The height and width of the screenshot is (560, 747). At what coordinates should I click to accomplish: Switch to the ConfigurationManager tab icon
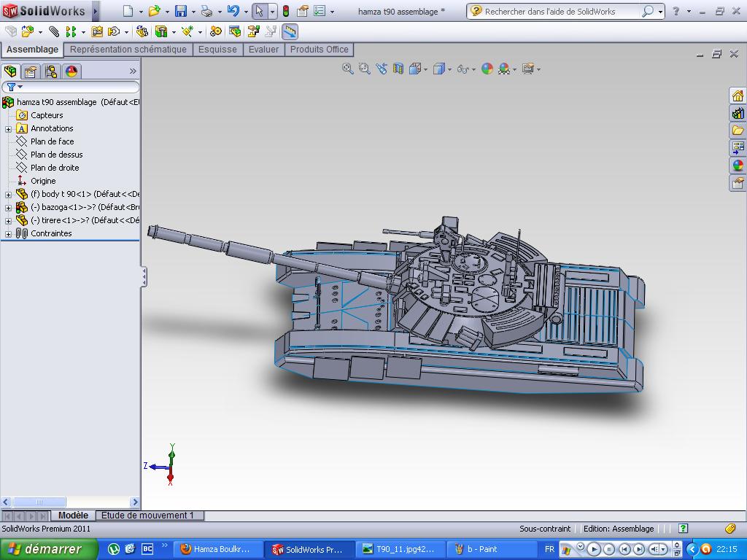point(50,71)
